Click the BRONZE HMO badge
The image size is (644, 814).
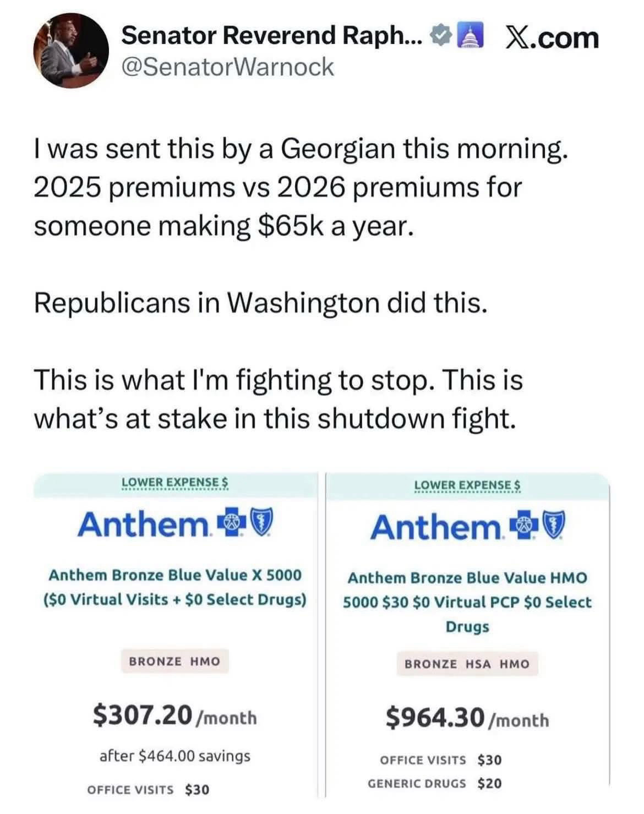click(174, 661)
